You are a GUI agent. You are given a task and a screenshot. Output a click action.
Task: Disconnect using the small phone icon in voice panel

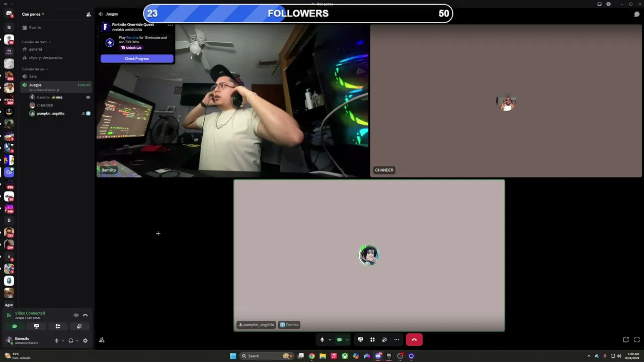coord(85,315)
